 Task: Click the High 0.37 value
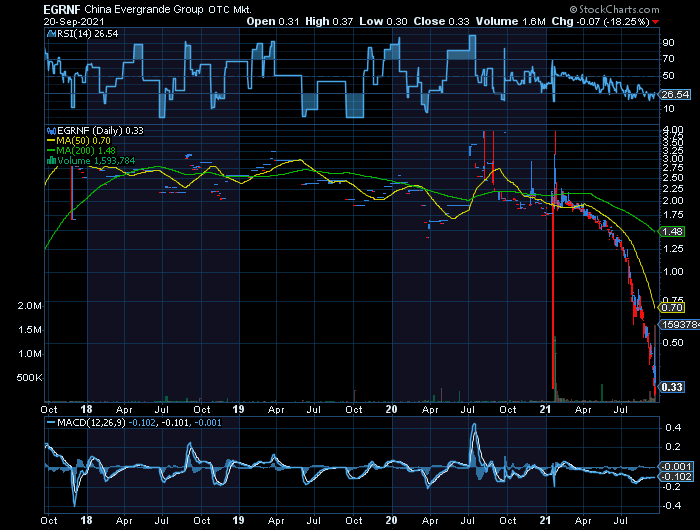click(x=329, y=21)
